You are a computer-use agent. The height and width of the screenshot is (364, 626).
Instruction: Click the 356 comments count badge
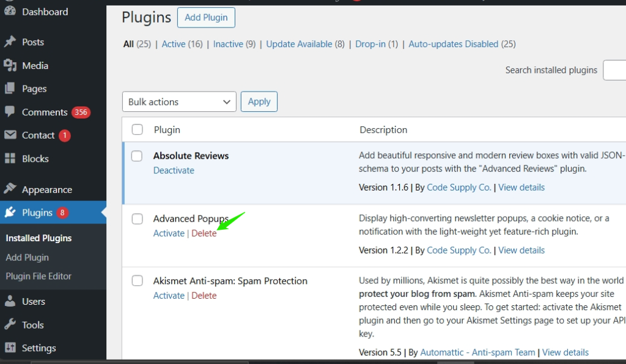(x=81, y=112)
